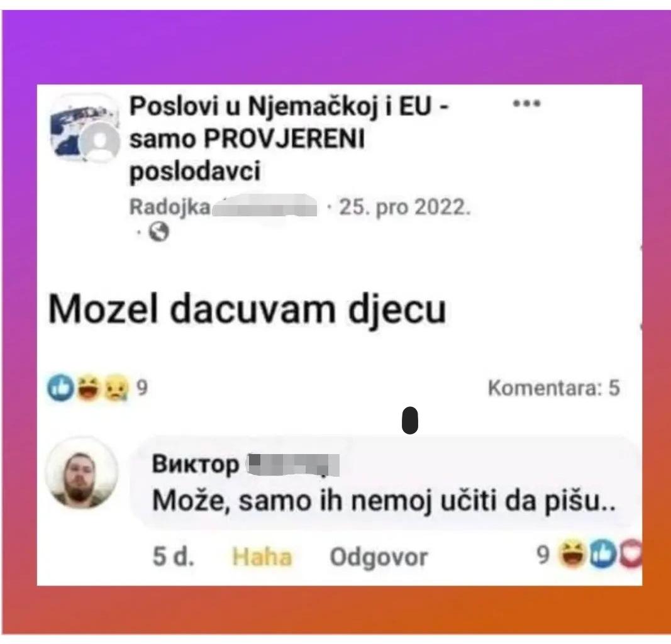Viewport: 671px width, 644px height.
Task: Click the thumbs-up icon on the comment
Action: point(602,555)
